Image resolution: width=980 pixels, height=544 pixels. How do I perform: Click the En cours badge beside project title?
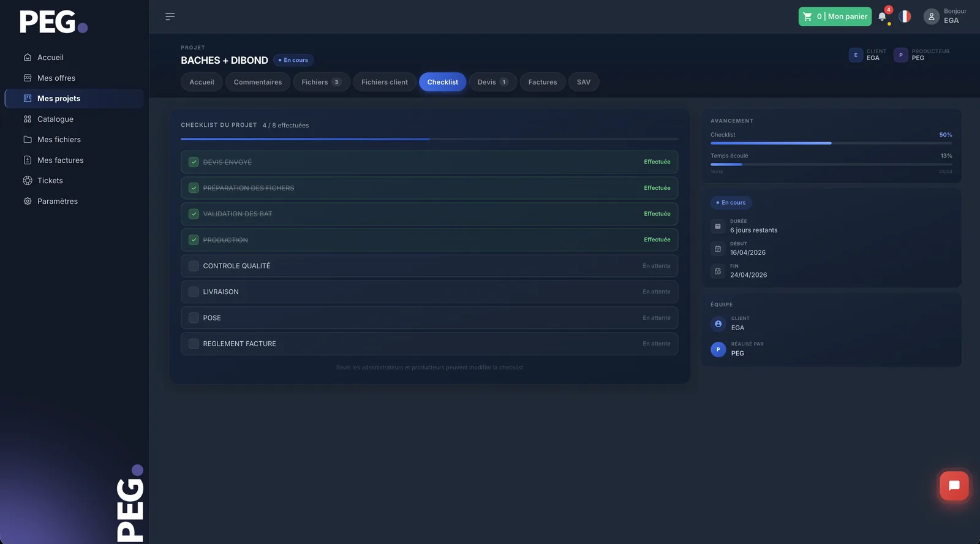point(293,60)
